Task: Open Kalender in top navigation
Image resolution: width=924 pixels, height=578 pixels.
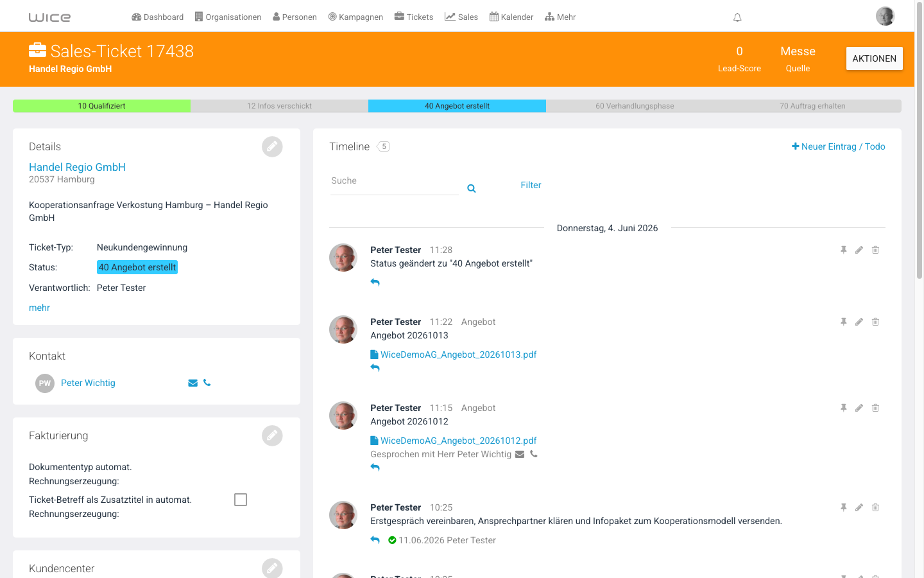Action: 511,17
